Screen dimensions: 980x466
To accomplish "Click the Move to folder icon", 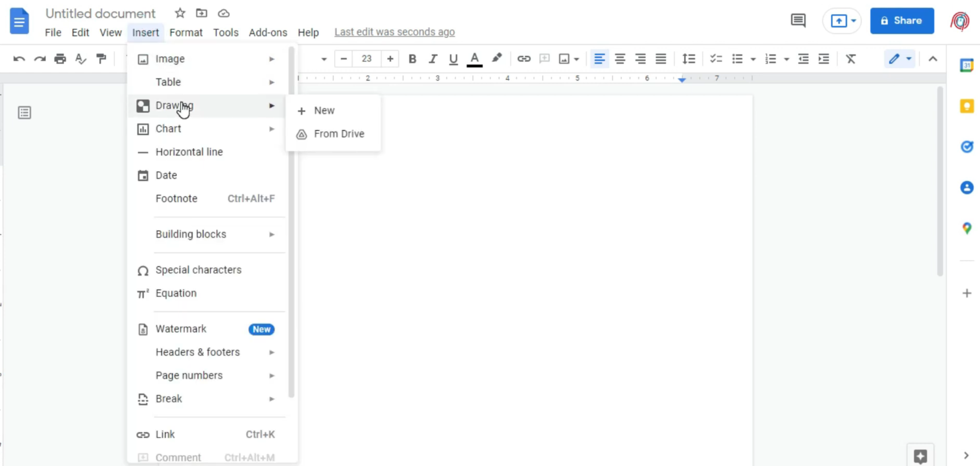I will [201, 13].
